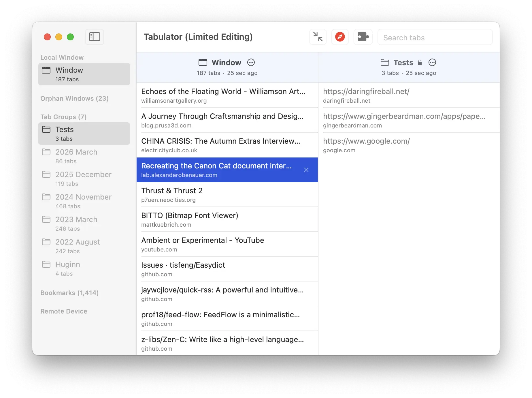This screenshot has width=532, height=398.
Task: Expand Orphan Windows in the sidebar
Action: point(74,98)
